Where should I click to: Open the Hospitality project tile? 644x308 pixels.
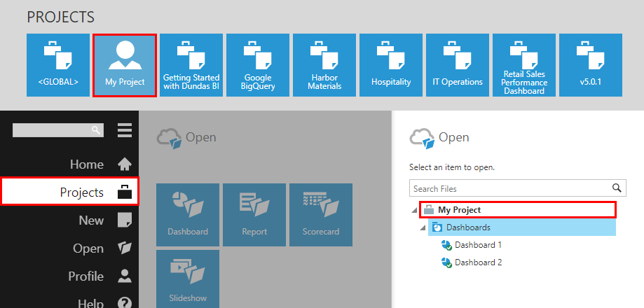coord(391,65)
